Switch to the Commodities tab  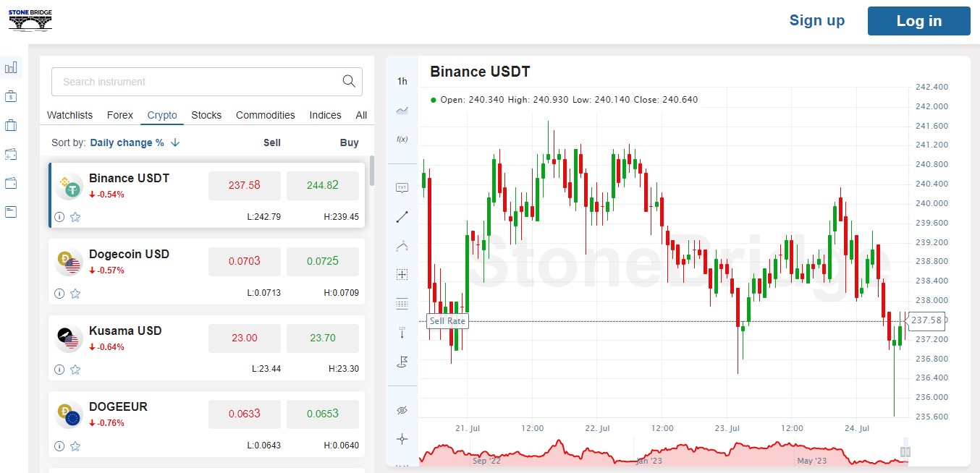pyautogui.click(x=266, y=115)
